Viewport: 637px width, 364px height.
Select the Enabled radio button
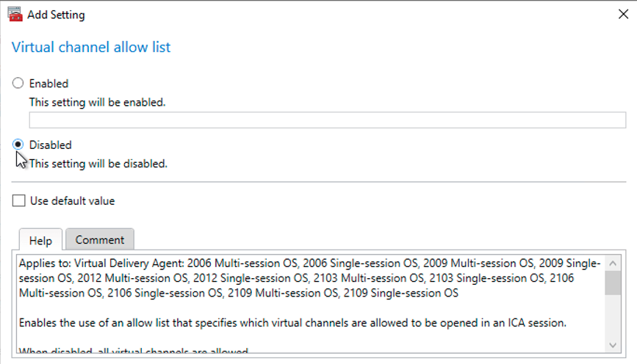coord(18,84)
